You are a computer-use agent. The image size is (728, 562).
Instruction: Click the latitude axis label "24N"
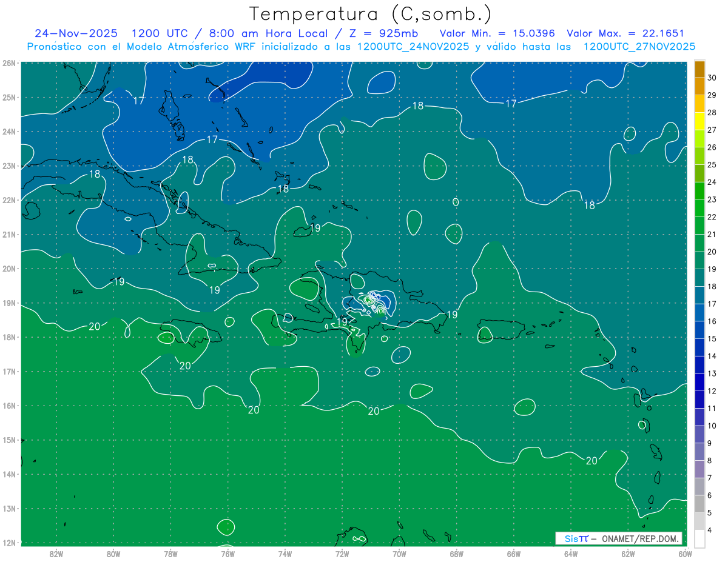[9, 132]
